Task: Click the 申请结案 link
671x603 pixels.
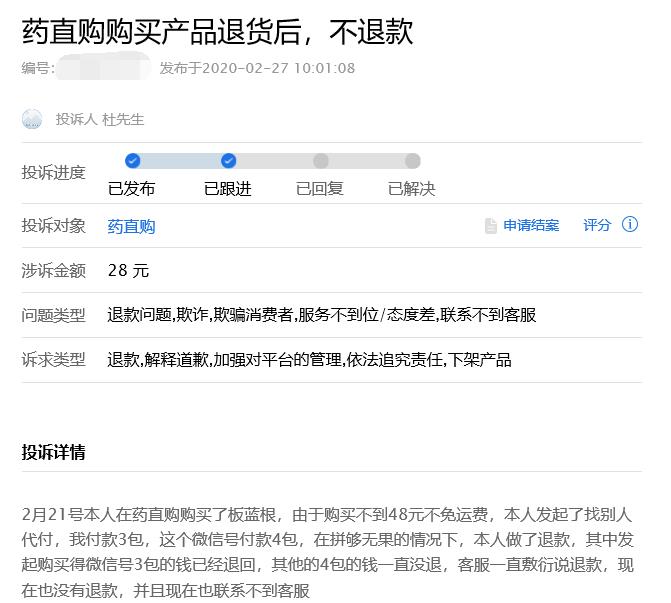Action: (x=531, y=226)
